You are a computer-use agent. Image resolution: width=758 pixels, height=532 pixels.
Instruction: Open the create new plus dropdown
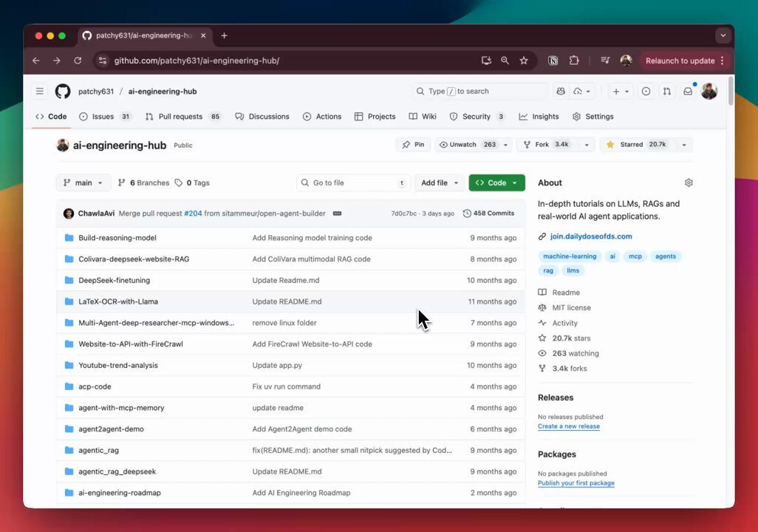621,91
